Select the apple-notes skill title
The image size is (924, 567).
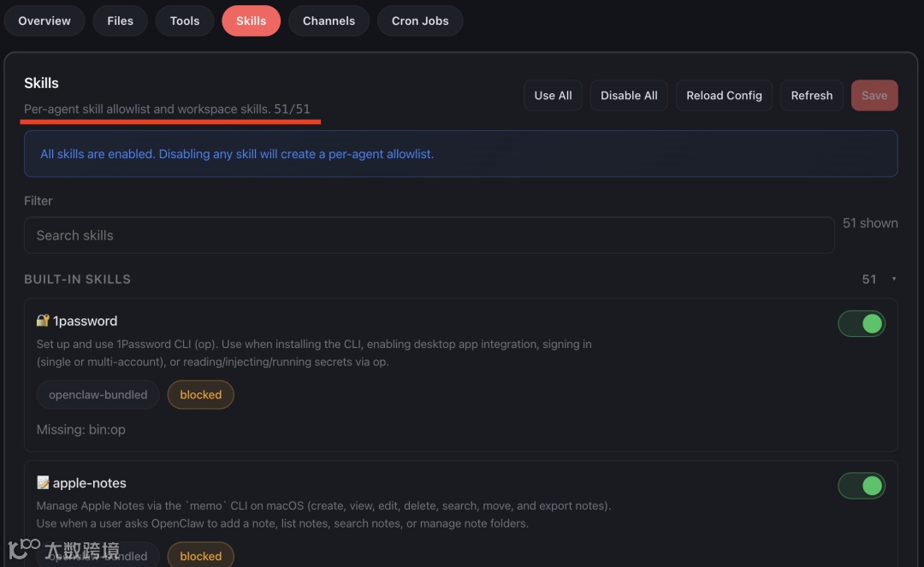[90, 483]
